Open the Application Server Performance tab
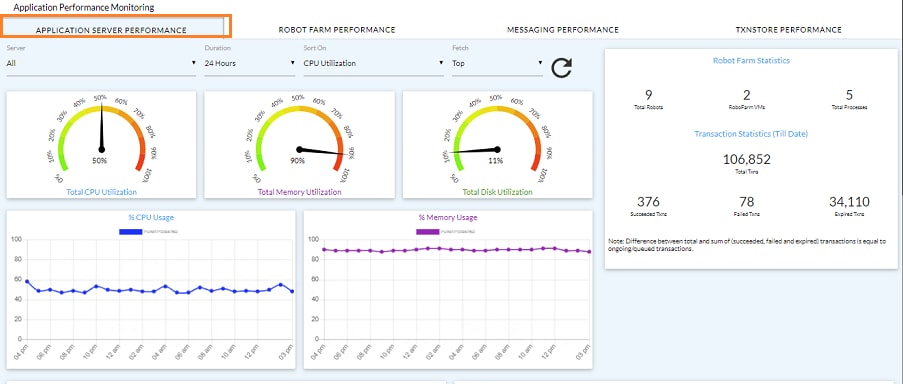Screen dimensions: 903x384 coord(111,30)
